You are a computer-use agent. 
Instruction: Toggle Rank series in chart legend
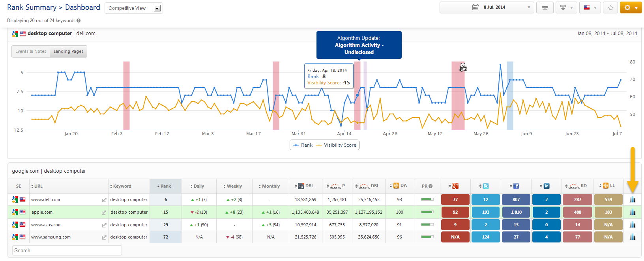[x=303, y=145]
